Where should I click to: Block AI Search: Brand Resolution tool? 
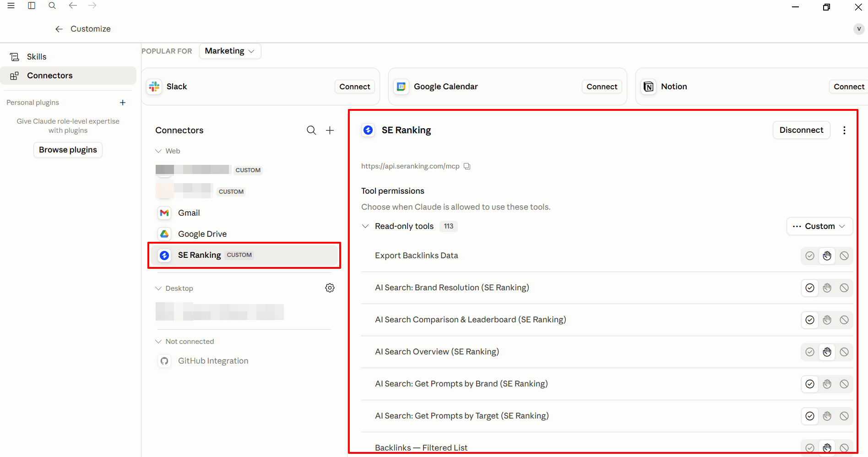[844, 288]
